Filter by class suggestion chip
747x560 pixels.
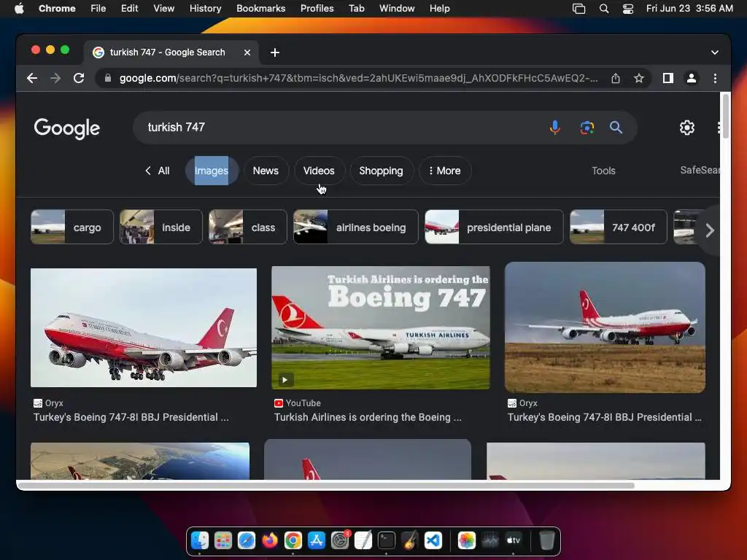point(248,227)
